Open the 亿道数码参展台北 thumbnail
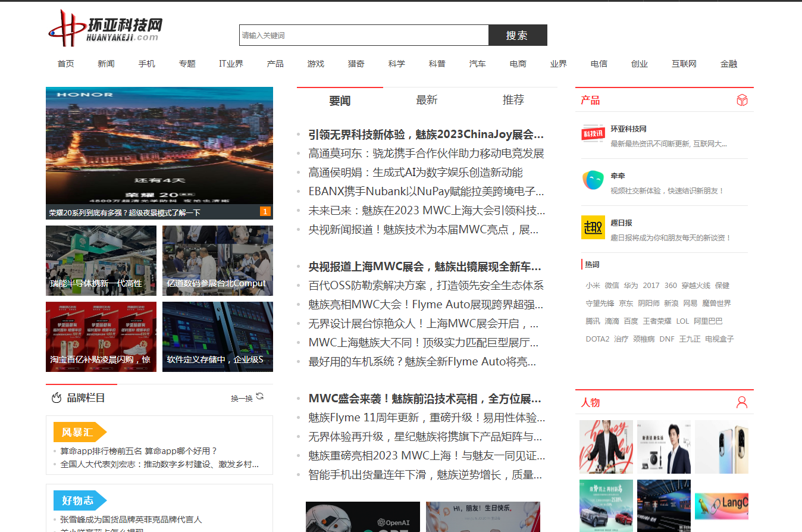 pos(218,261)
